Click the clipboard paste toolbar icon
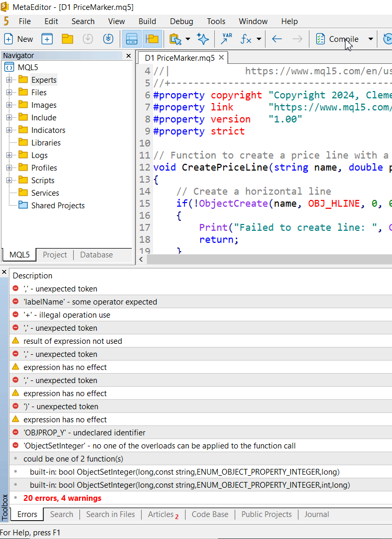The image size is (392, 539). (176, 39)
